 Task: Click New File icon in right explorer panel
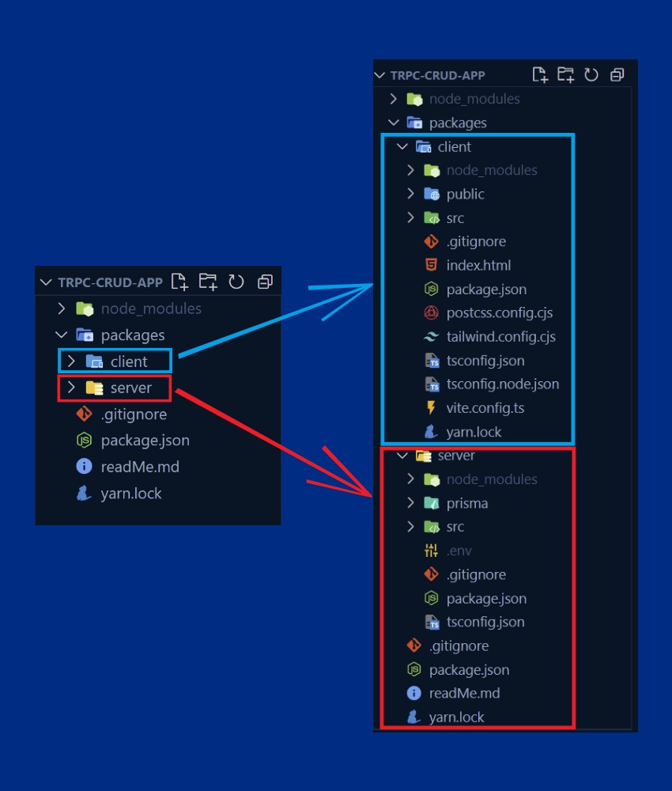pyautogui.click(x=540, y=74)
